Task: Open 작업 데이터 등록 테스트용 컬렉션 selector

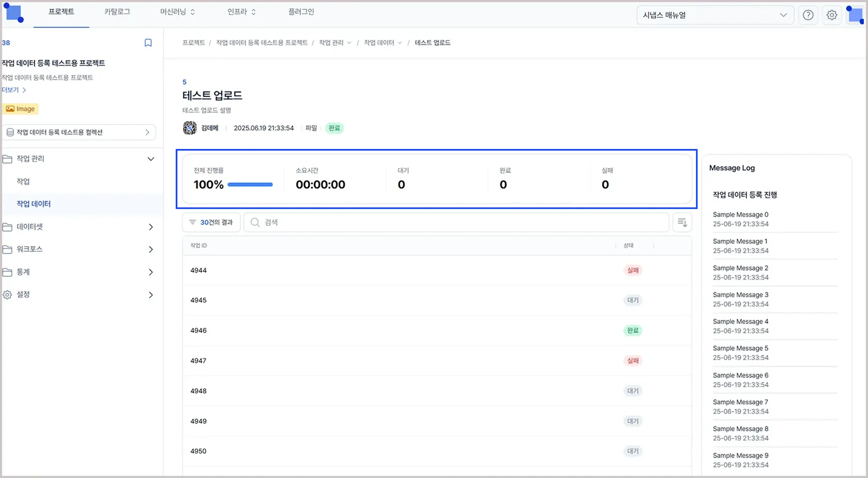Action: tap(79, 132)
